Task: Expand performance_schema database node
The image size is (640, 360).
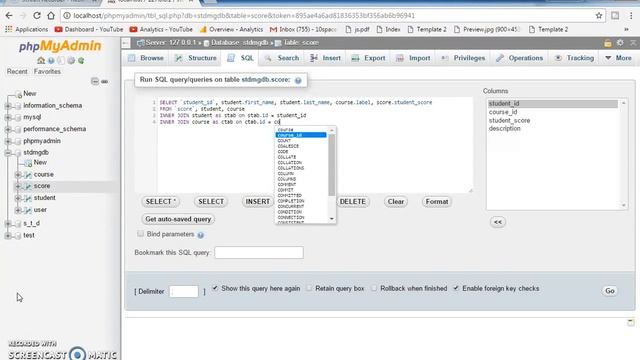Action: pyautogui.click(x=8, y=129)
